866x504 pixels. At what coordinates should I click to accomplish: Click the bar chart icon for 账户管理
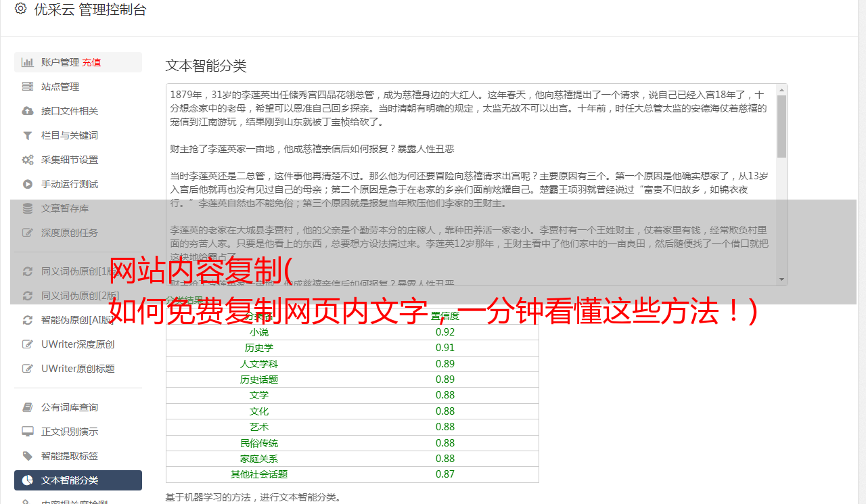click(x=28, y=62)
